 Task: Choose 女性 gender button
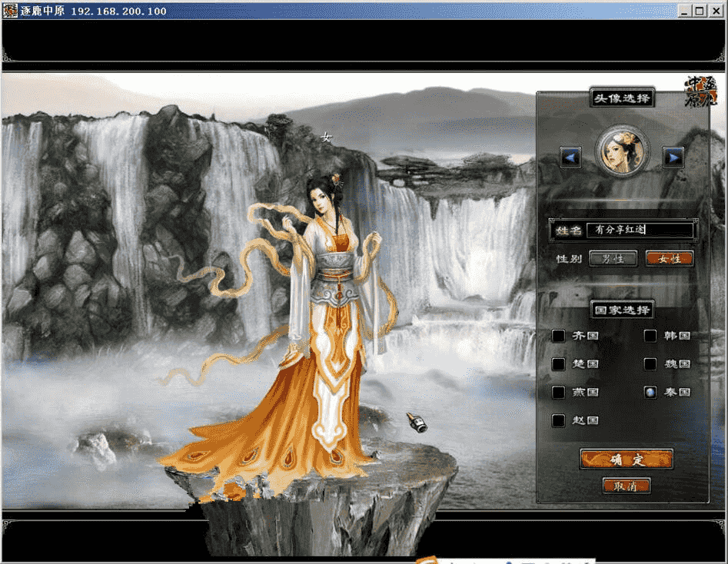click(669, 259)
